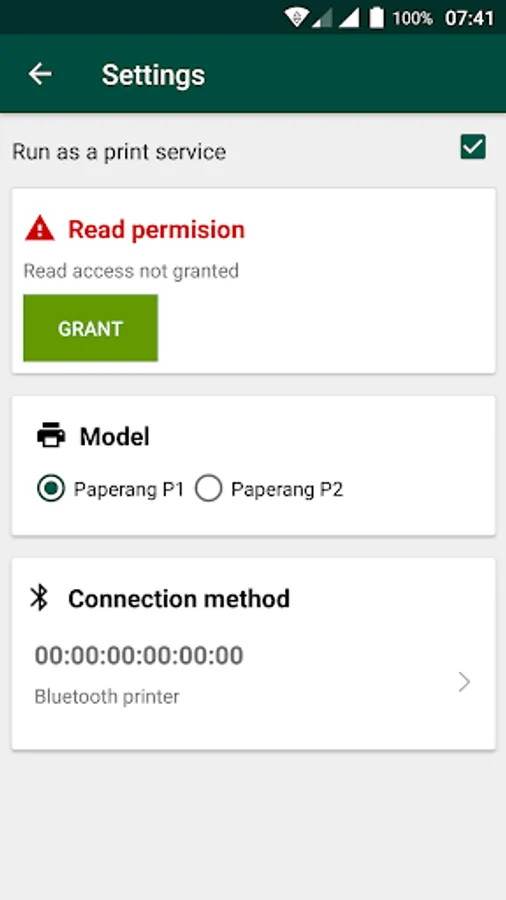
Task: Tap the 00:00:00:00:00:00 address row
Action: (x=139, y=655)
